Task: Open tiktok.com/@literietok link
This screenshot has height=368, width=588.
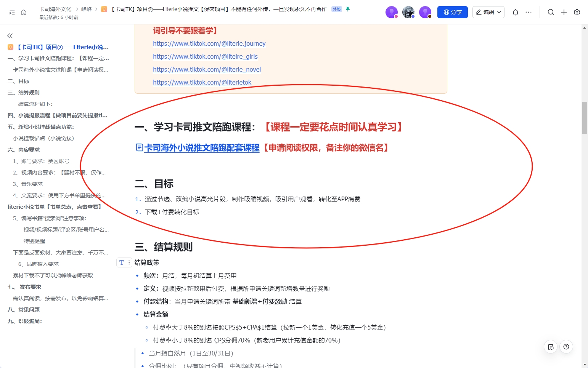Action: coord(202,82)
